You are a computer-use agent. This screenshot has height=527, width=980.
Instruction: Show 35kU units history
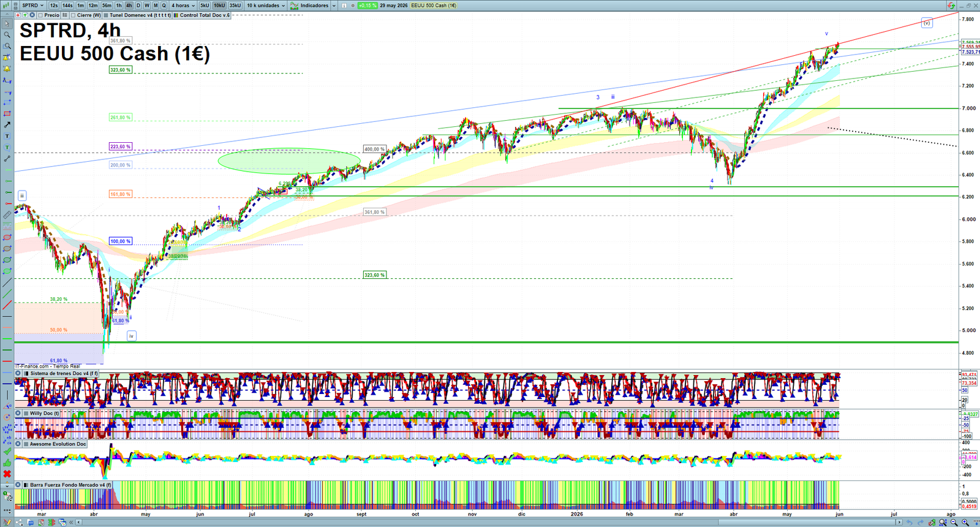pos(235,5)
